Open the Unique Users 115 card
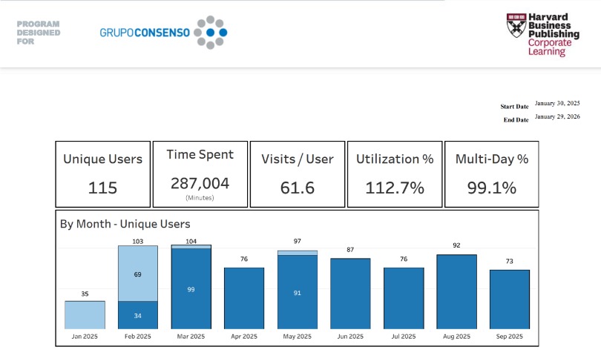601x364 pixels. [x=102, y=174]
